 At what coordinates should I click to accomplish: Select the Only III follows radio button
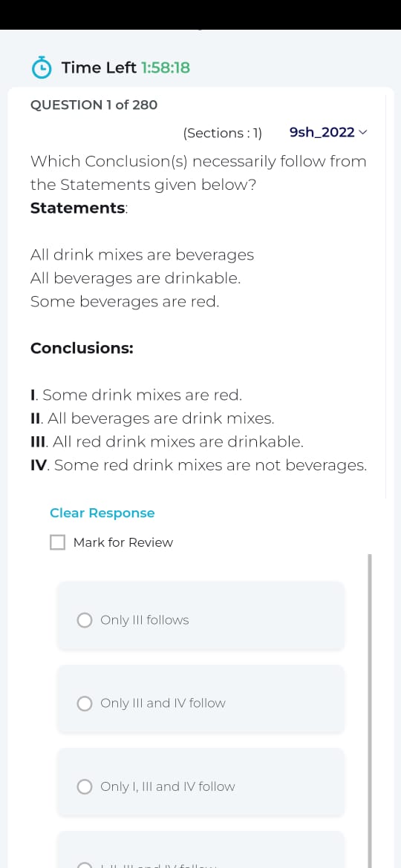click(x=84, y=620)
